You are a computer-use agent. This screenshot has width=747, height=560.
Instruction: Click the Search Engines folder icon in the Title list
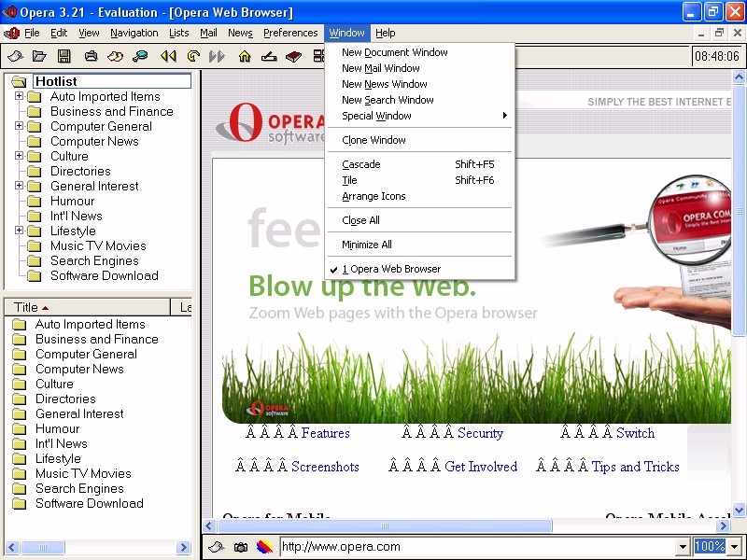(x=19, y=488)
